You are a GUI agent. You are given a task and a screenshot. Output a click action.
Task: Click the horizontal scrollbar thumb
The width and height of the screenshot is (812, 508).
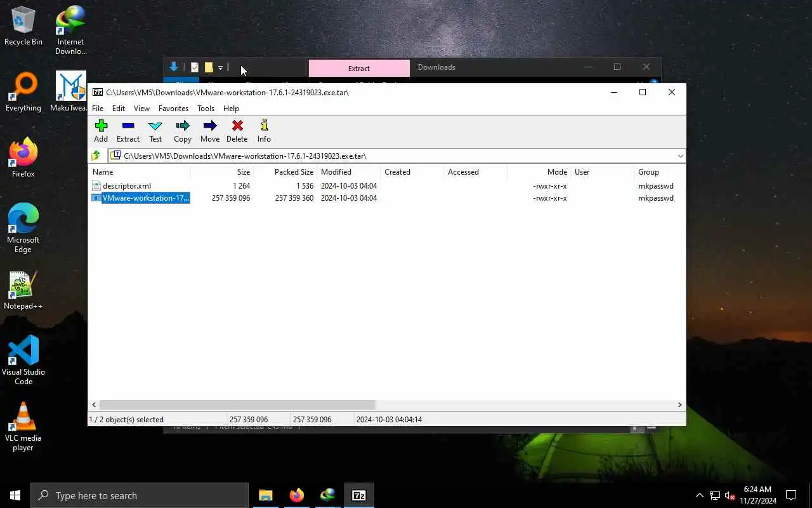238,404
